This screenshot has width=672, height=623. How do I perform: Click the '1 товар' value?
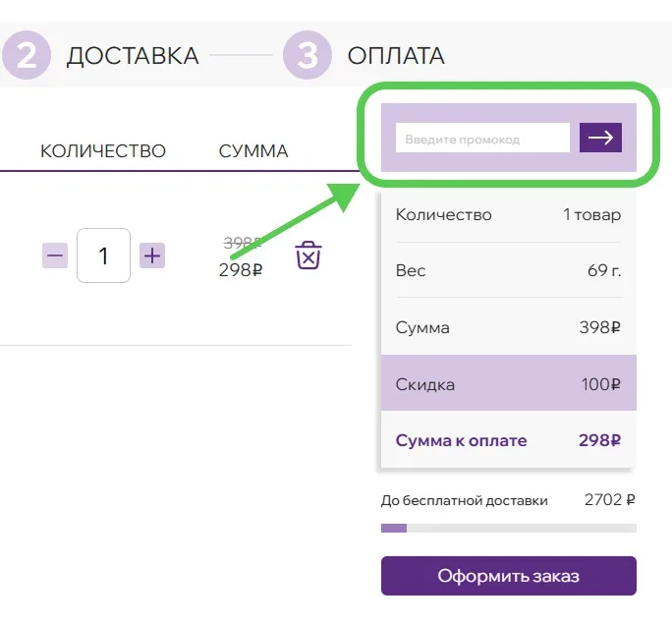tap(591, 214)
